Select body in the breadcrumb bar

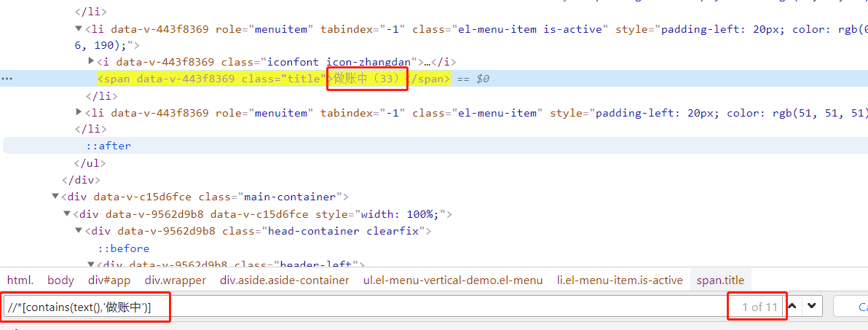60,280
